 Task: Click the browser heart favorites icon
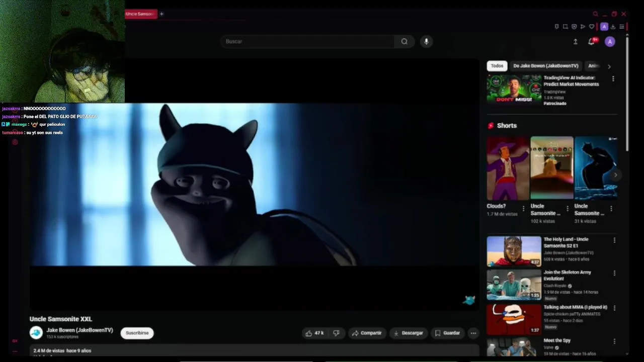(x=592, y=27)
